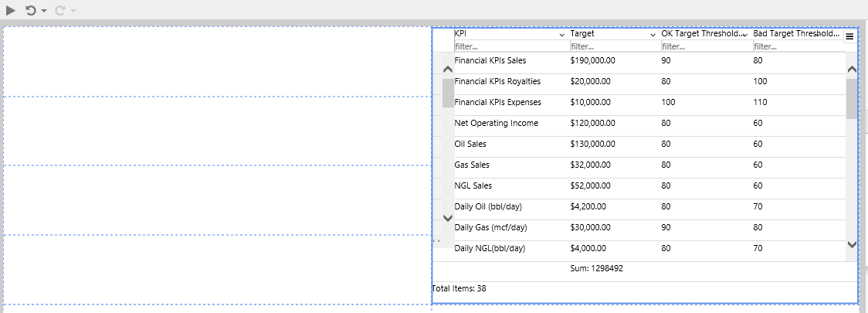
Task: Click the Redo arrow icon
Action: coord(59,10)
